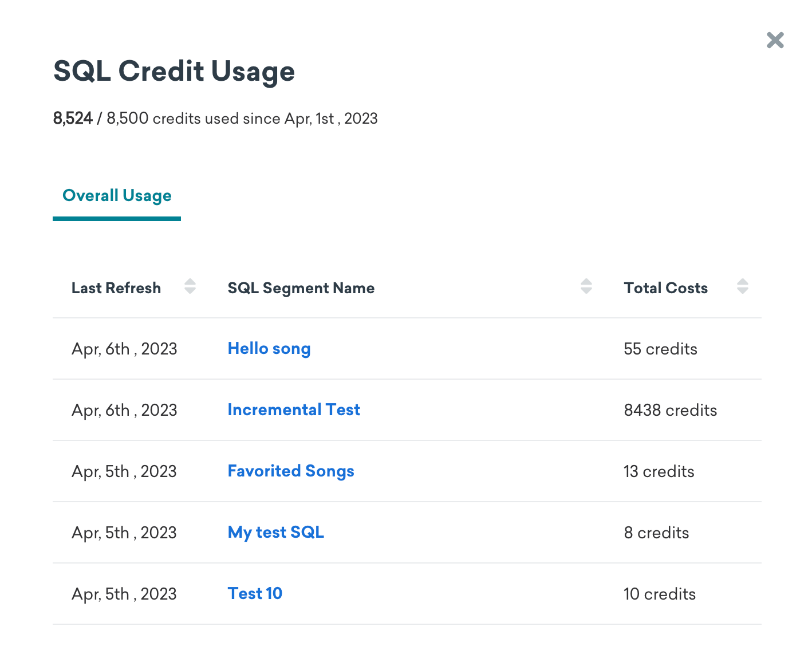Viewport: 812px width, 654px height.
Task: Sort by Total Costs arrows
Action: point(743,286)
